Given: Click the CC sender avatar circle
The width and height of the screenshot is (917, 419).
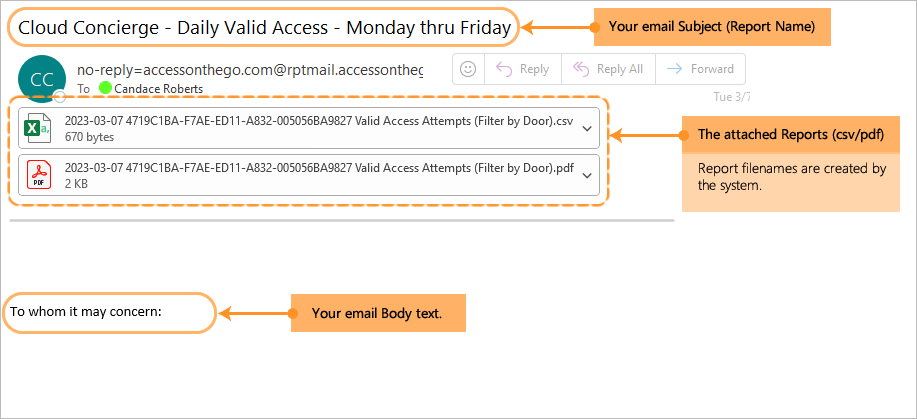Looking at the screenshot, I should (42, 79).
